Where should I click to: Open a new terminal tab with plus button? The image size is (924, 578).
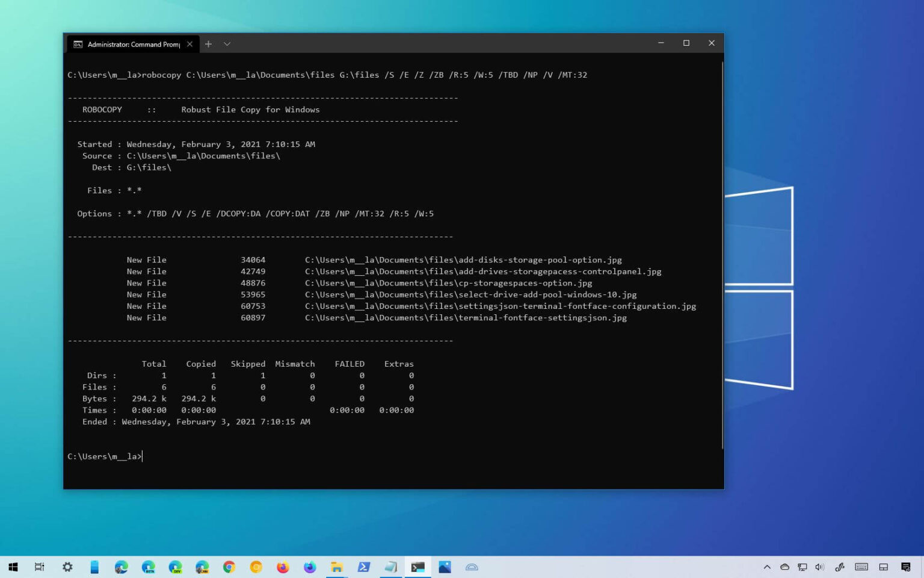[x=208, y=44]
